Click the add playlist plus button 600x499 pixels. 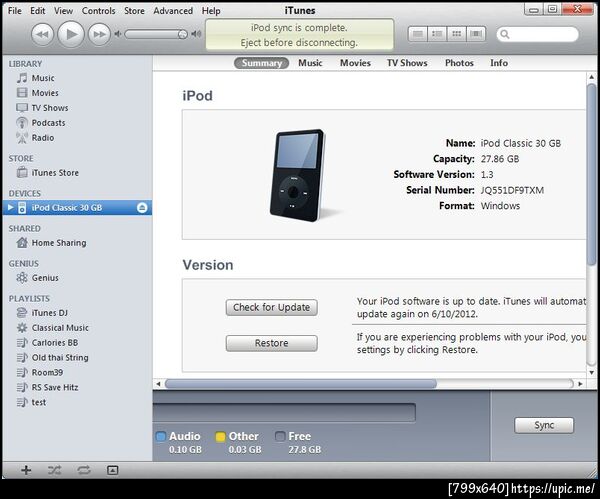(26, 470)
